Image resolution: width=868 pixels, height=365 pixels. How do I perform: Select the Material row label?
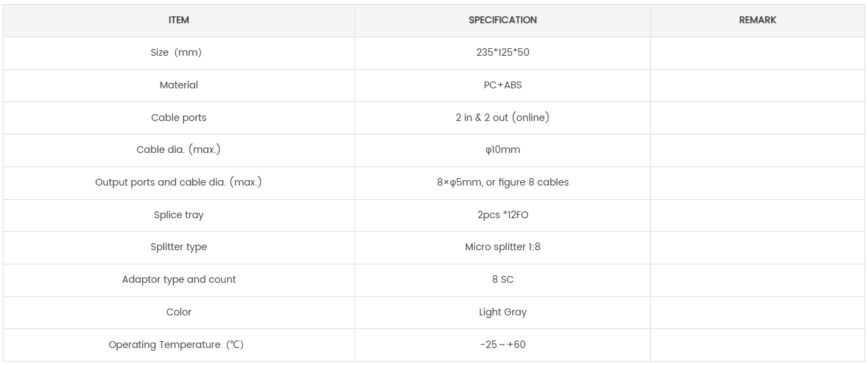click(x=179, y=85)
